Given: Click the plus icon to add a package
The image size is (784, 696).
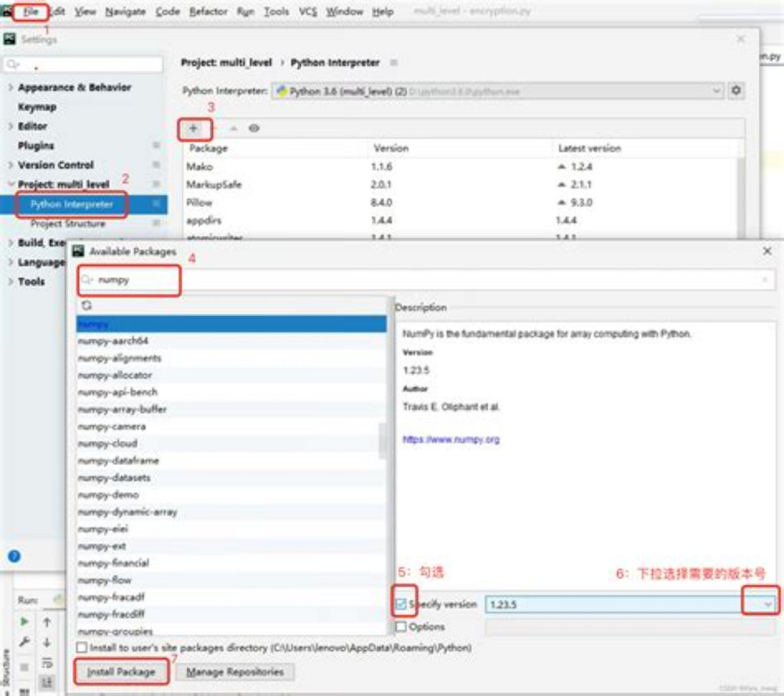Looking at the screenshot, I should coord(193,129).
